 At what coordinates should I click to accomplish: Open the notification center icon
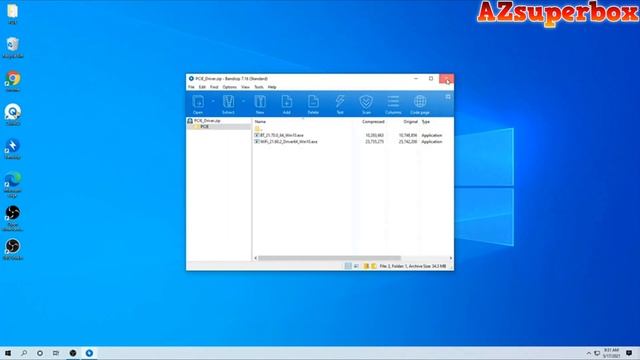click(x=629, y=353)
